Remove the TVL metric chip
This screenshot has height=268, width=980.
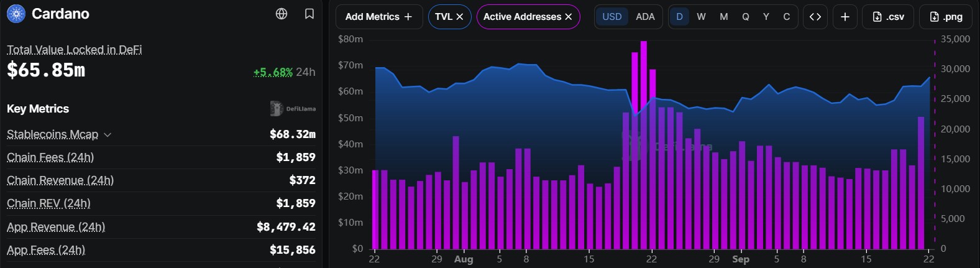[460, 17]
